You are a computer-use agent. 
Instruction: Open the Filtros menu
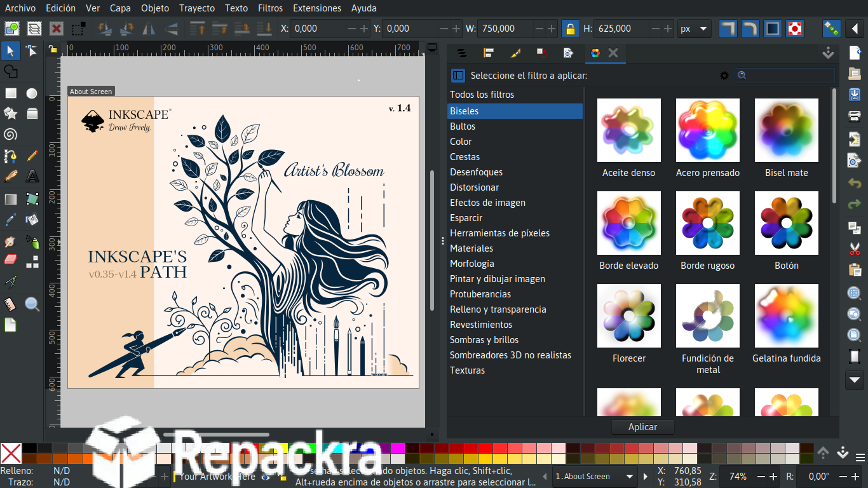click(271, 8)
